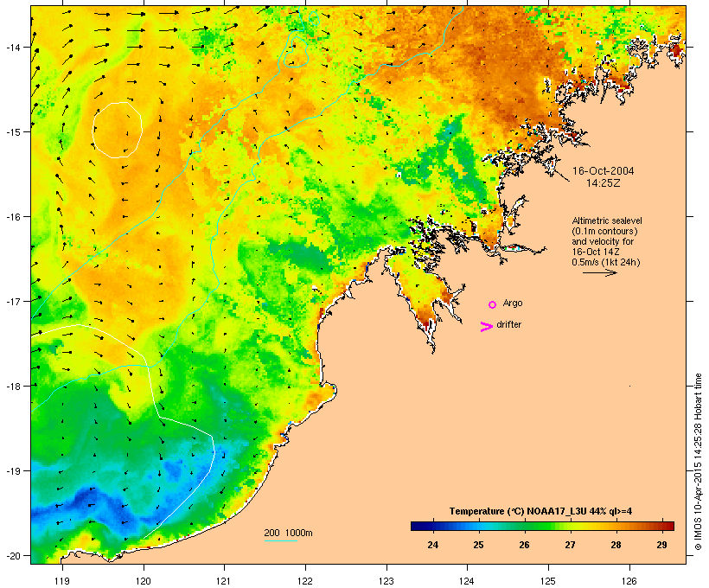Click the IMOS copyright timestamp on right edge
Image resolution: width=709 pixels, height=588 pixels.
point(698,462)
